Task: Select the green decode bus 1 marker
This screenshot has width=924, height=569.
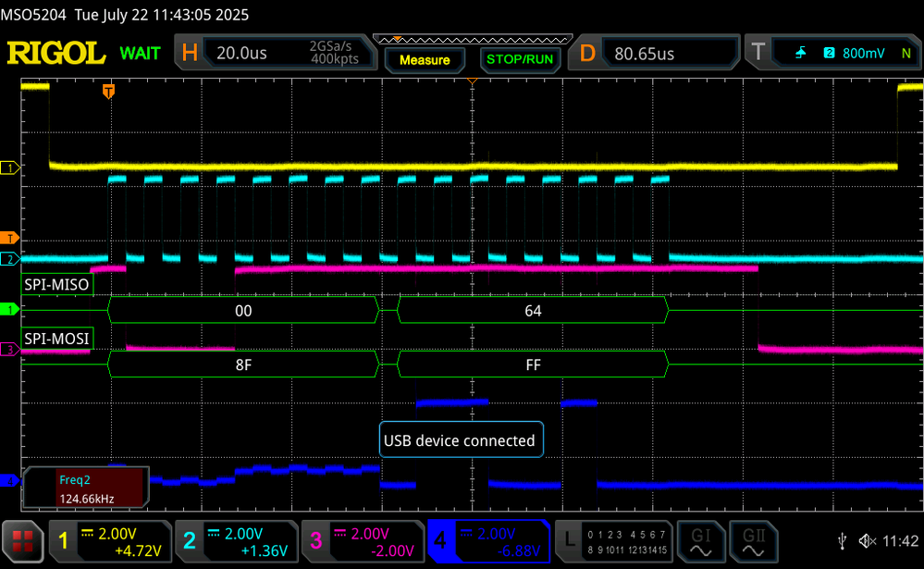Action: (9, 310)
